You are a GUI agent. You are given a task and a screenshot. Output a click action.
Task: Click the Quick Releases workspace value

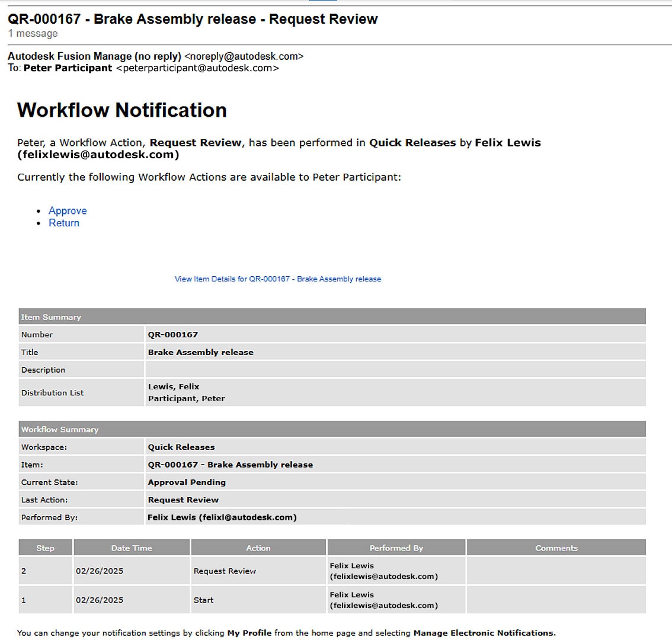[x=181, y=447]
